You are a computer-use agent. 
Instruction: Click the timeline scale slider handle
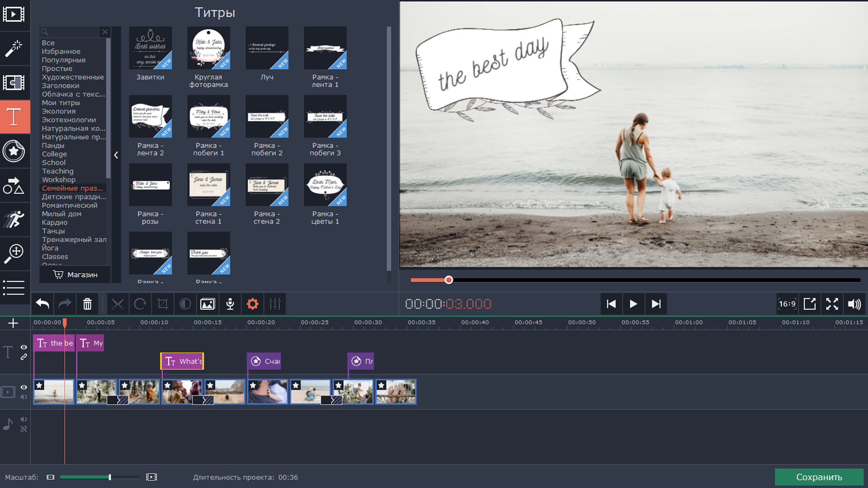(110, 477)
